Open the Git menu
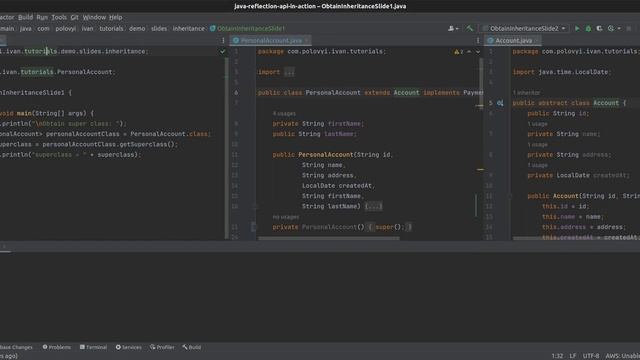This screenshot has height=360, width=640. [x=74, y=17]
